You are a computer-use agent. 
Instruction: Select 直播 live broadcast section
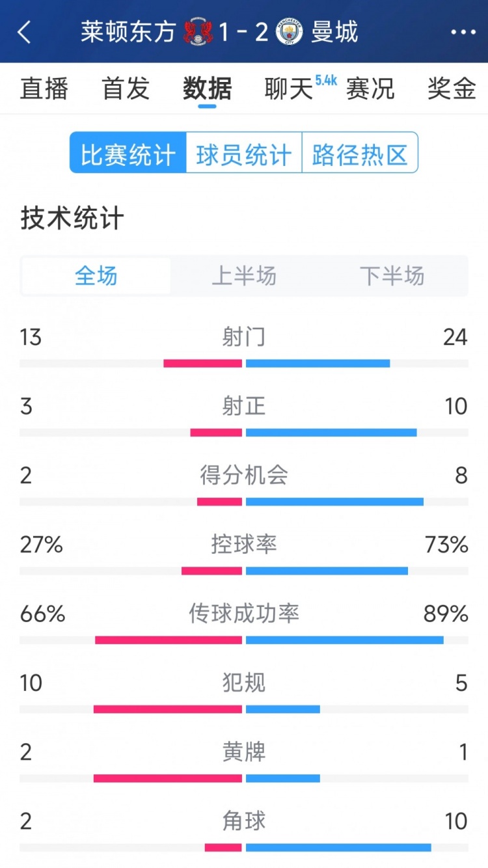point(46,89)
